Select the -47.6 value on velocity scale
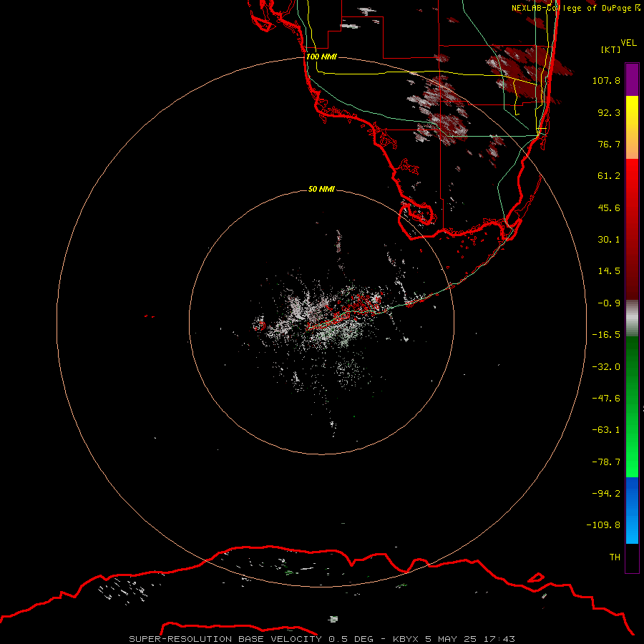 (x=606, y=399)
